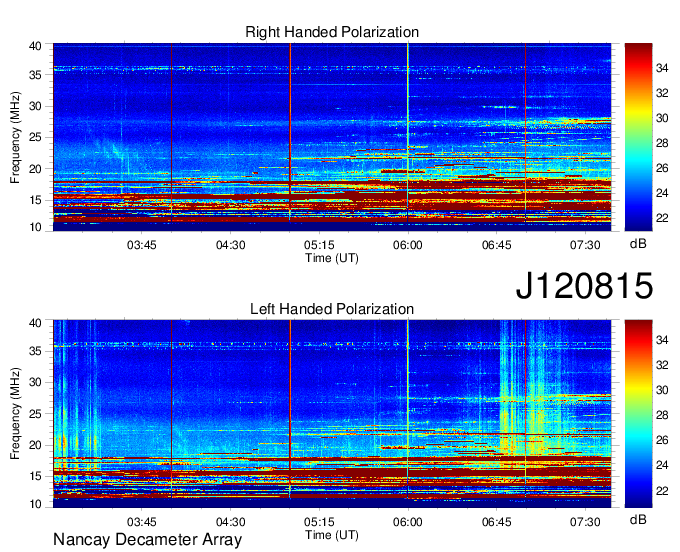The height and width of the screenshot is (552, 680).
Task: Click '07:30' time tick on right-handed plot
Action: pyautogui.click(x=585, y=245)
